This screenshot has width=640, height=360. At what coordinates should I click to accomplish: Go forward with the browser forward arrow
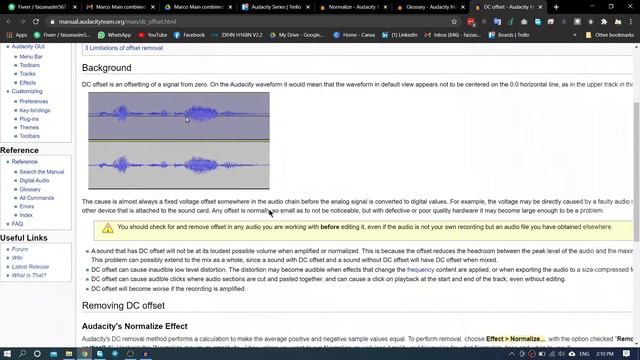22,22
